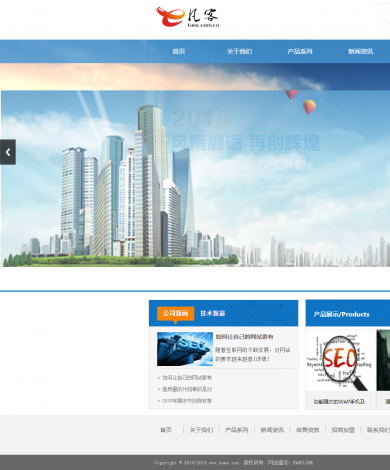Open the 2015年国庆节 news list item

click(184, 401)
